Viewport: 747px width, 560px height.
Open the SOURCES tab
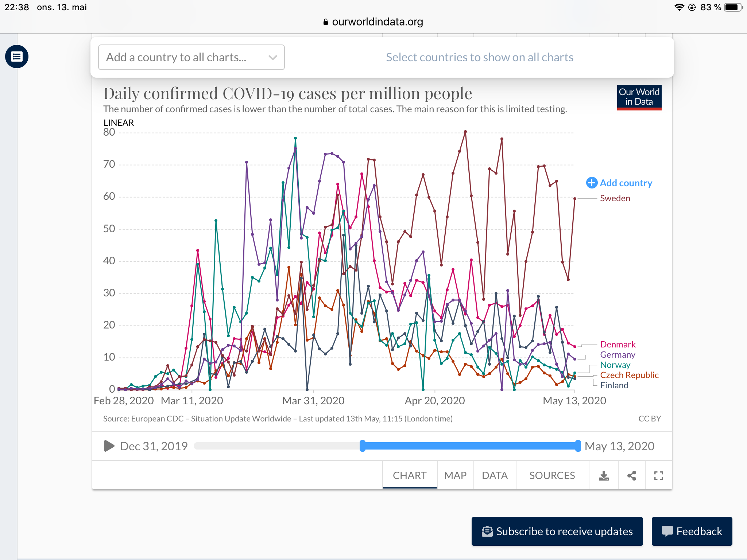[x=552, y=475]
